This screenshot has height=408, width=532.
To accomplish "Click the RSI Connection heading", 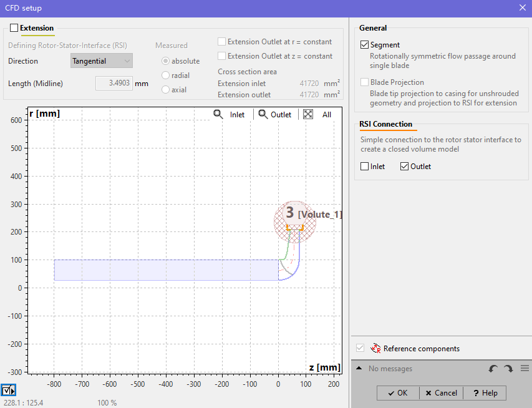I will coord(386,124).
